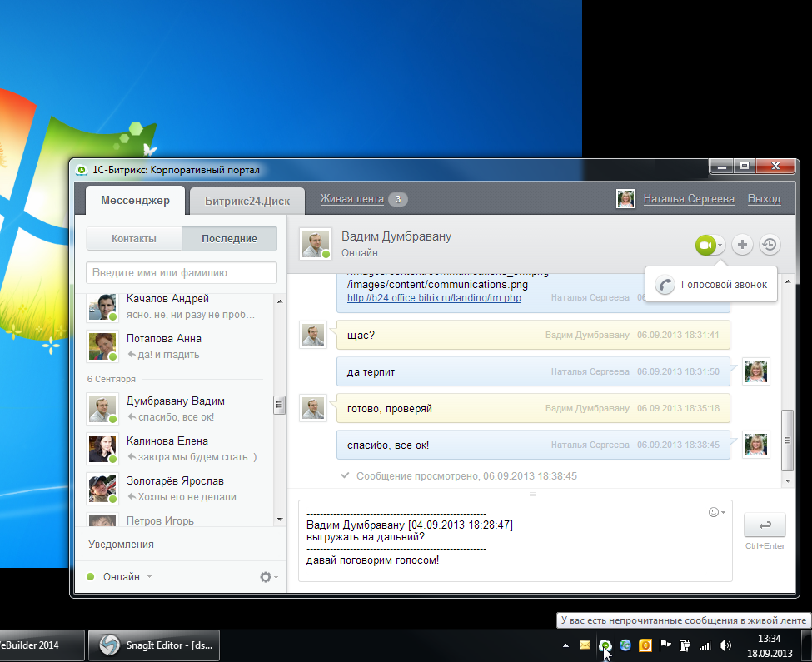The width and height of the screenshot is (812, 662).
Task: Minimize the 1С-Битрикс window
Action: coord(722,167)
